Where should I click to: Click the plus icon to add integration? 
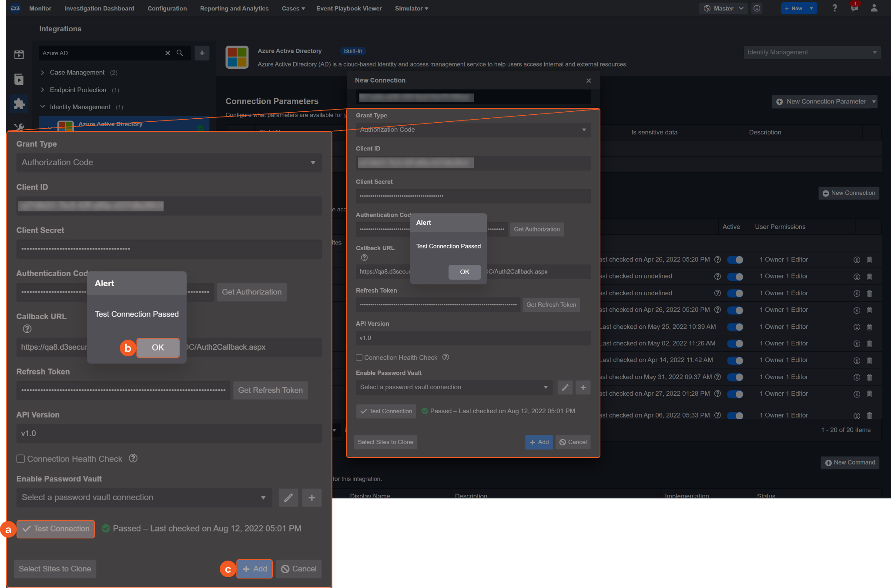pyautogui.click(x=202, y=53)
